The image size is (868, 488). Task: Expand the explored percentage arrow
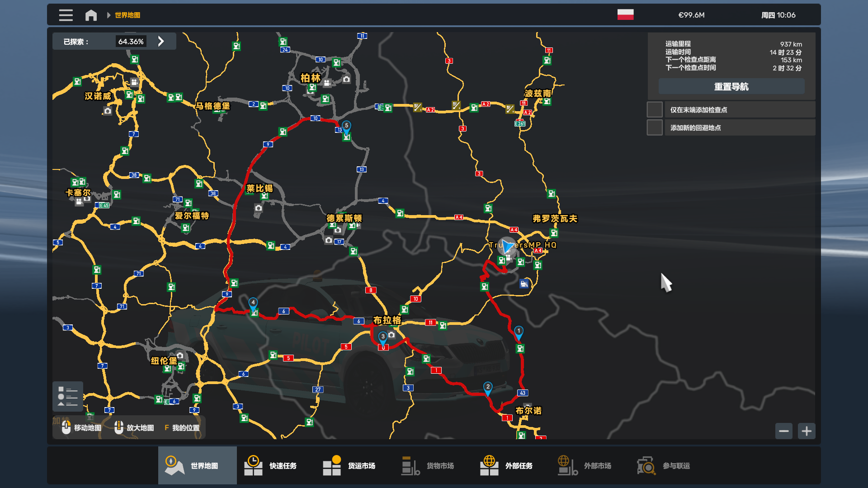point(161,41)
